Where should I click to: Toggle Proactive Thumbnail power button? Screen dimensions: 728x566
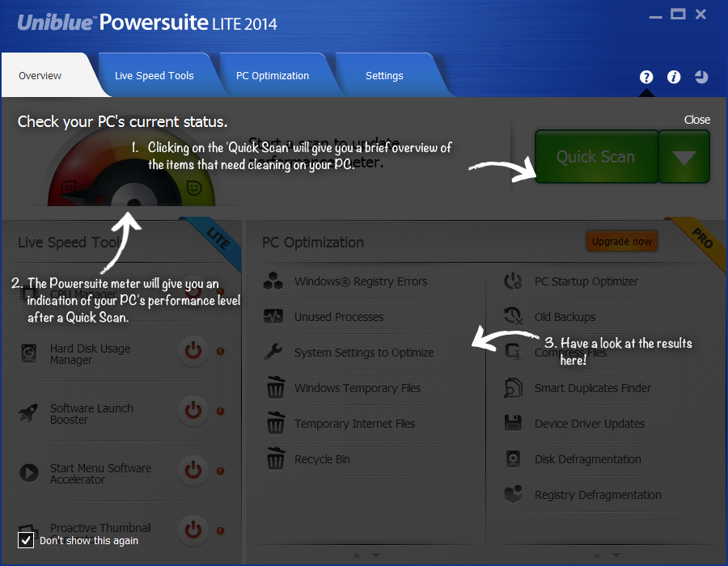(193, 530)
